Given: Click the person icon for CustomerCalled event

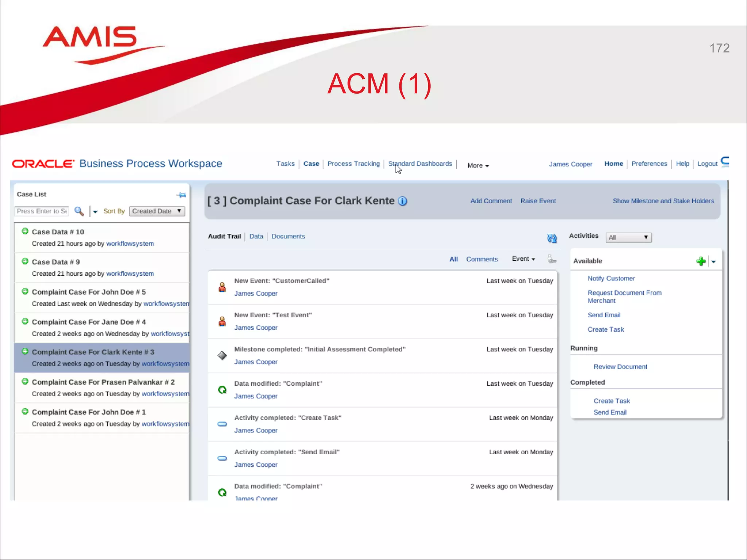Looking at the screenshot, I should click(x=222, y=287).
